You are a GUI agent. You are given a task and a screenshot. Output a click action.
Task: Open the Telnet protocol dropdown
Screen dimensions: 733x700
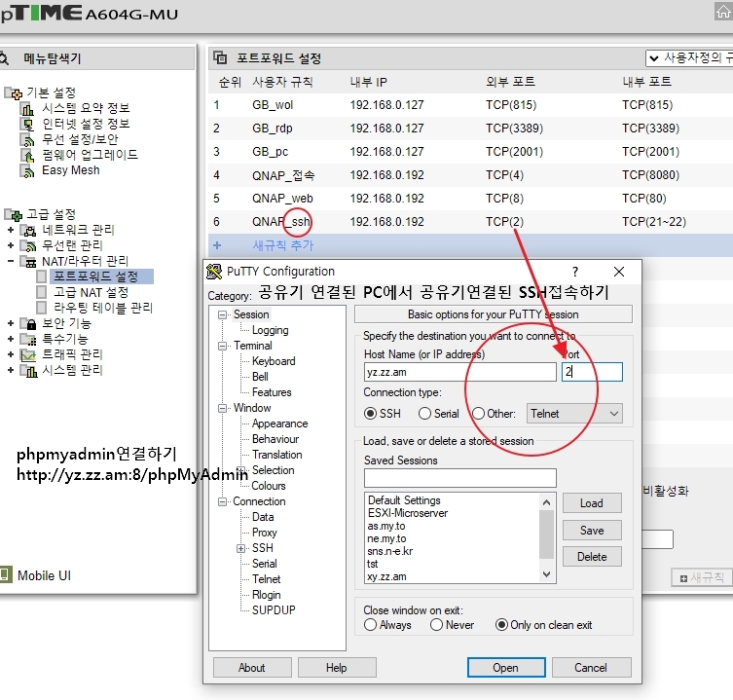click(x=573, y=414)
